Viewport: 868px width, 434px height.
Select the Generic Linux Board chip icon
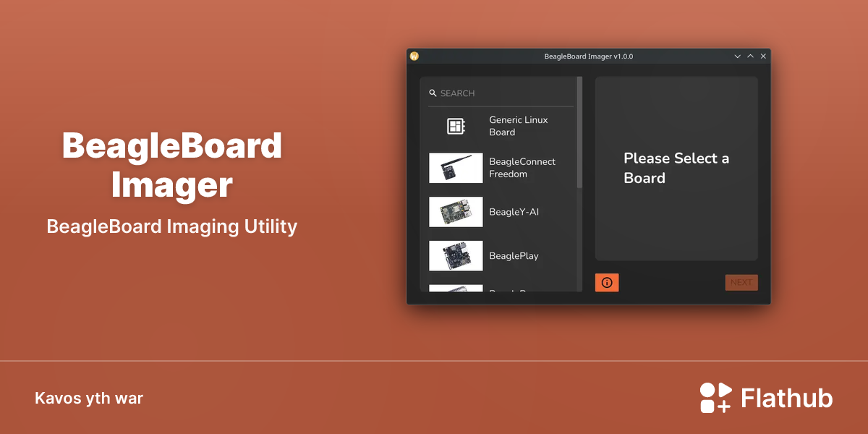coord(455,127)
